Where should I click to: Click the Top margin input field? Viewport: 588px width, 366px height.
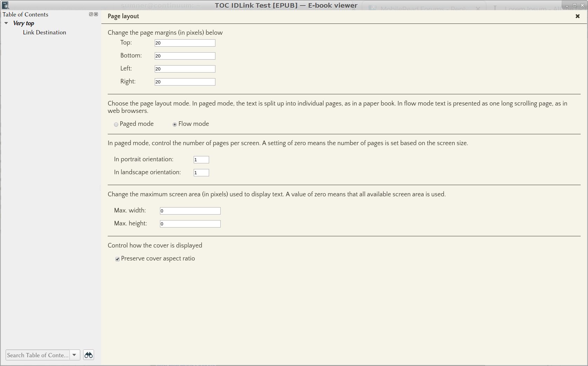[x=185, y=43]
